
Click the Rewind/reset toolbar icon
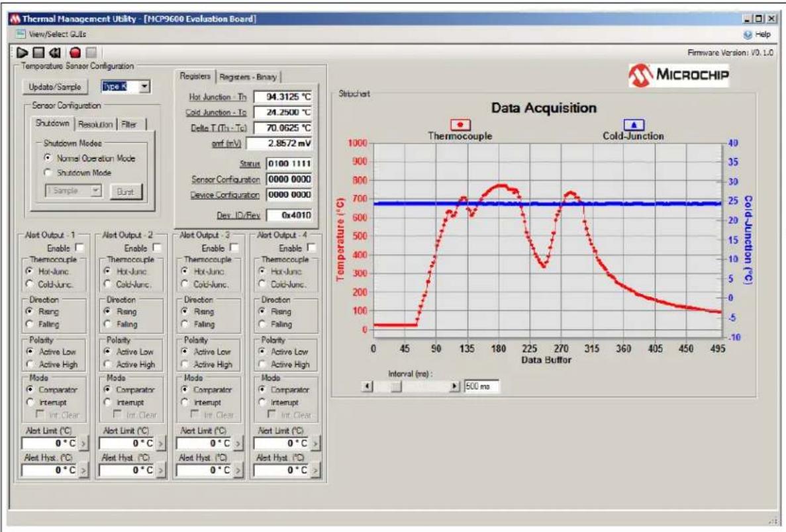tap(55, 52)
